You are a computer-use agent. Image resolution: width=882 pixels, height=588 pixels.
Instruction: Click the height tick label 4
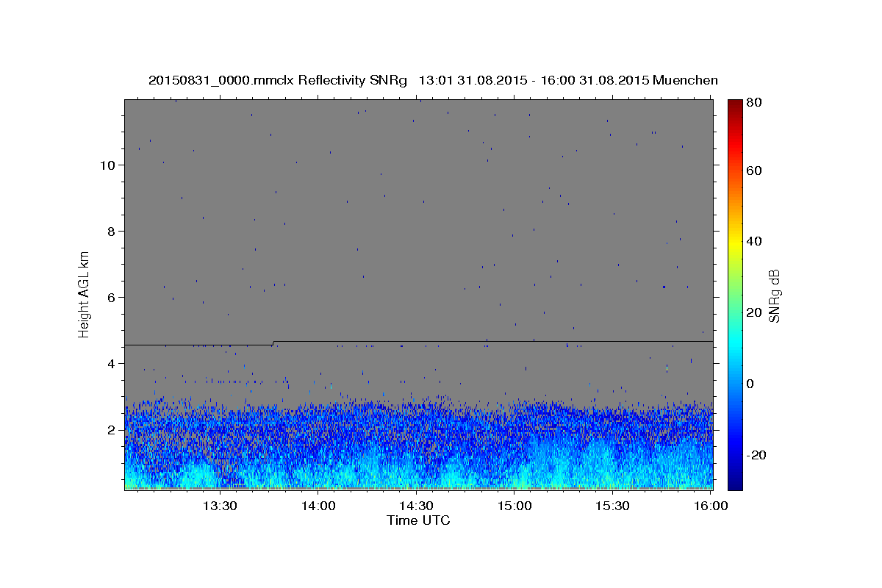(x=110, y=364)
